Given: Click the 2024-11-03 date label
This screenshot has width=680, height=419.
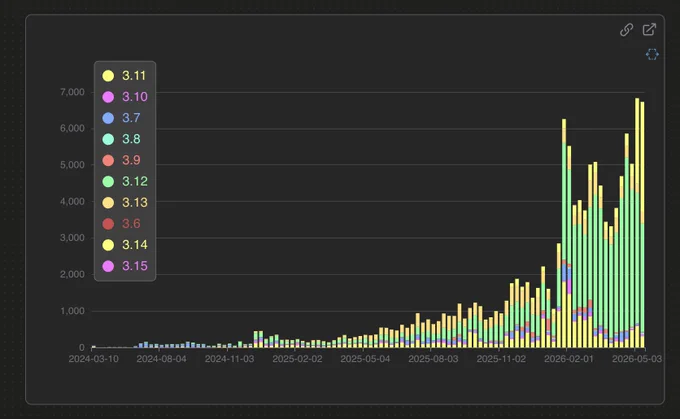Looking at the screenshot, I should coord(229,359).
